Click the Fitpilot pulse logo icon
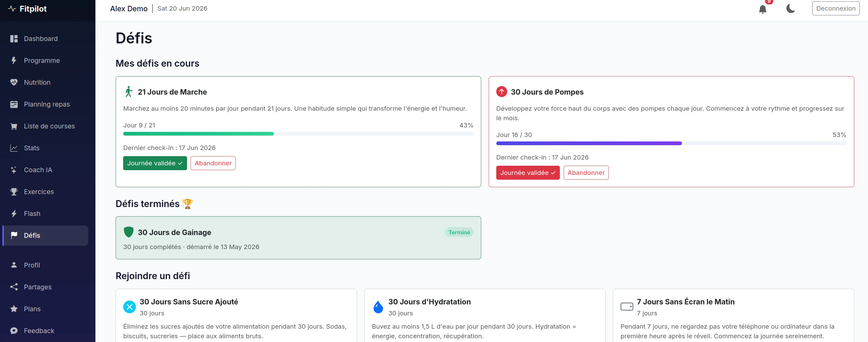868x342 pixels. (x=12, y=9)
